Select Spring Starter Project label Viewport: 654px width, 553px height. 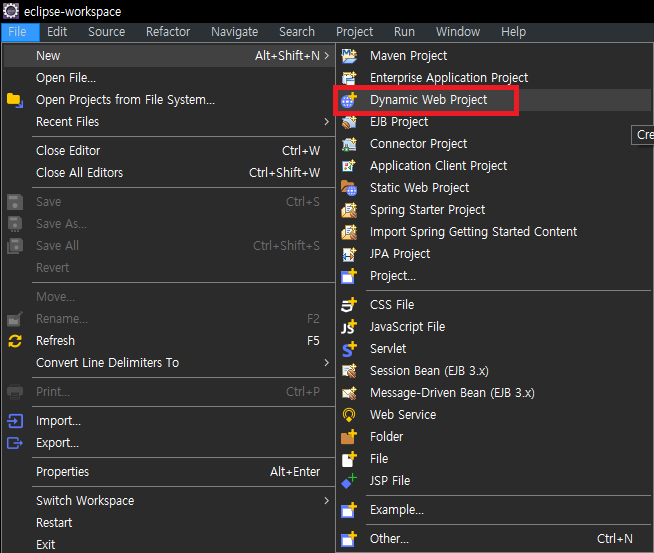point(428,210)
